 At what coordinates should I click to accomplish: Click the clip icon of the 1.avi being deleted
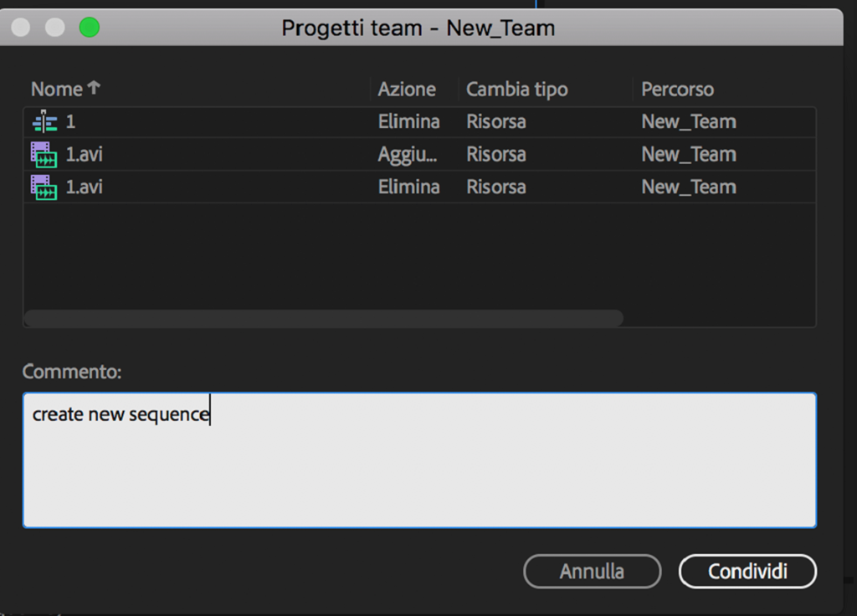pyautogui.click(x=44, y=187)
